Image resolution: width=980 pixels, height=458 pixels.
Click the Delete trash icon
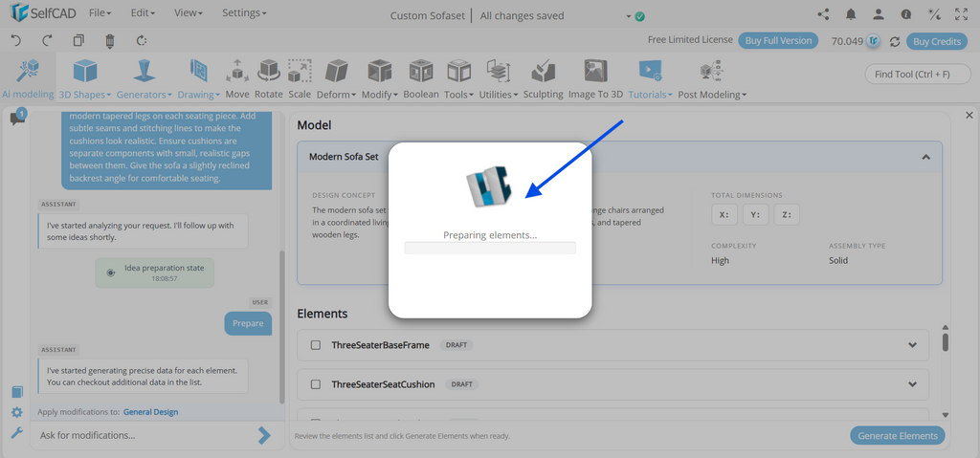pos(110,40)
